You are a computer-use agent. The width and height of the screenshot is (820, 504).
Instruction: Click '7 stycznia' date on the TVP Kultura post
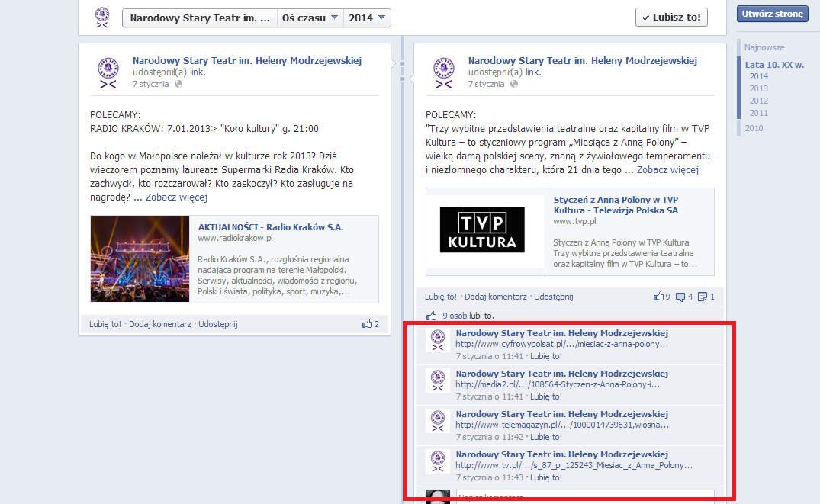pos(487,84)
